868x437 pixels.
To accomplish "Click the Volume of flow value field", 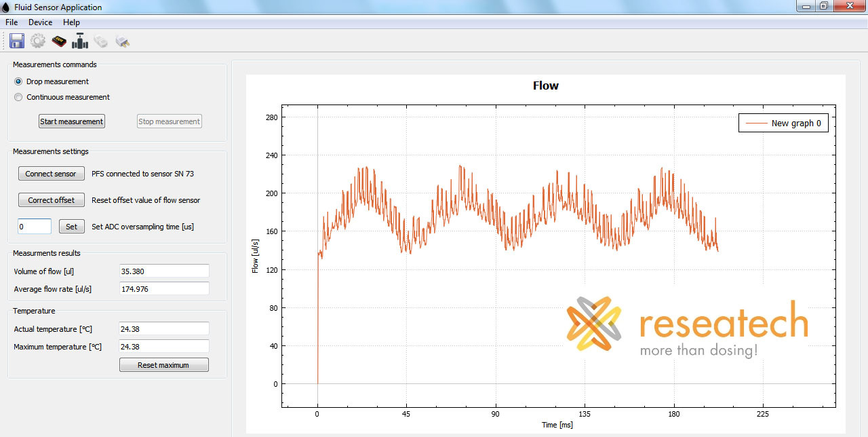I will click(163, 271).
